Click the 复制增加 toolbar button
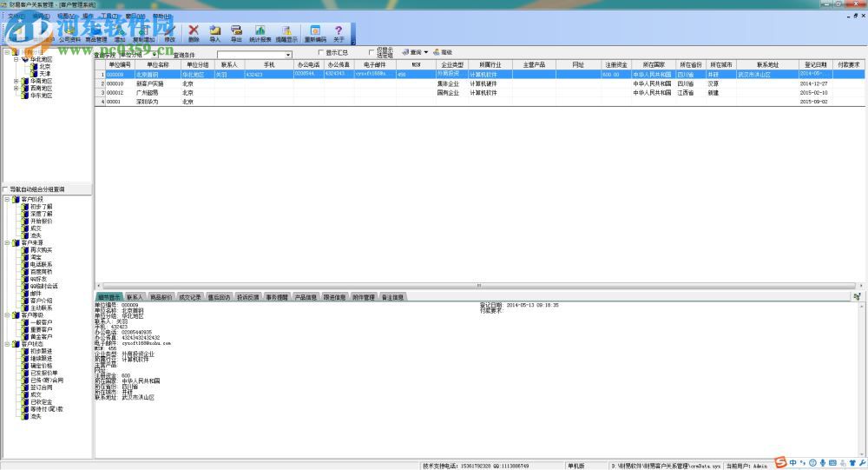The image size is (868, 470). click(x=144, y=35)
